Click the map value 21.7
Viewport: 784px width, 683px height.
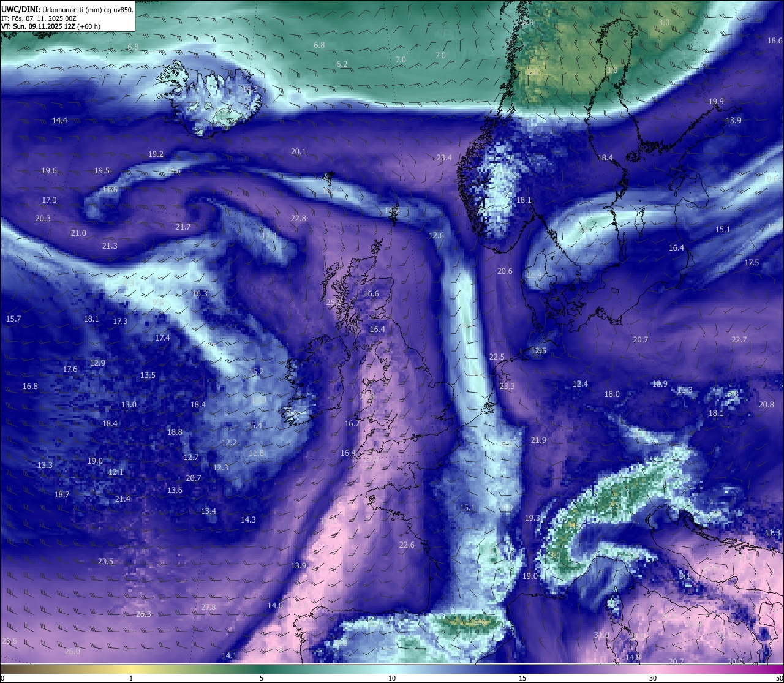tap(183, 227)
